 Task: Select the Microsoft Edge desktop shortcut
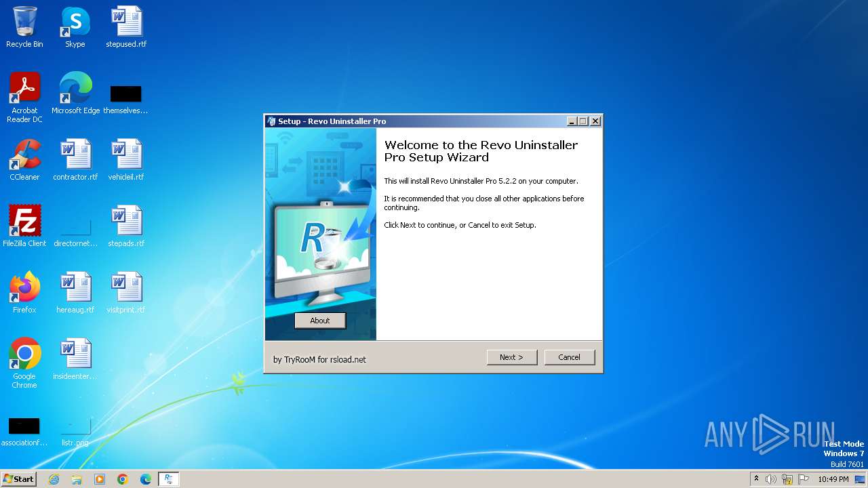tap(75, 94)
